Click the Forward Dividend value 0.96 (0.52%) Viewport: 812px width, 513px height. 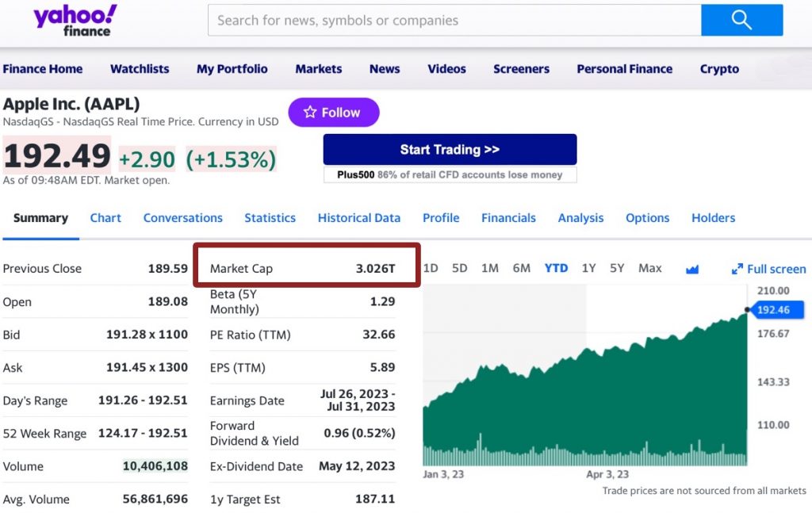[359, 433]
